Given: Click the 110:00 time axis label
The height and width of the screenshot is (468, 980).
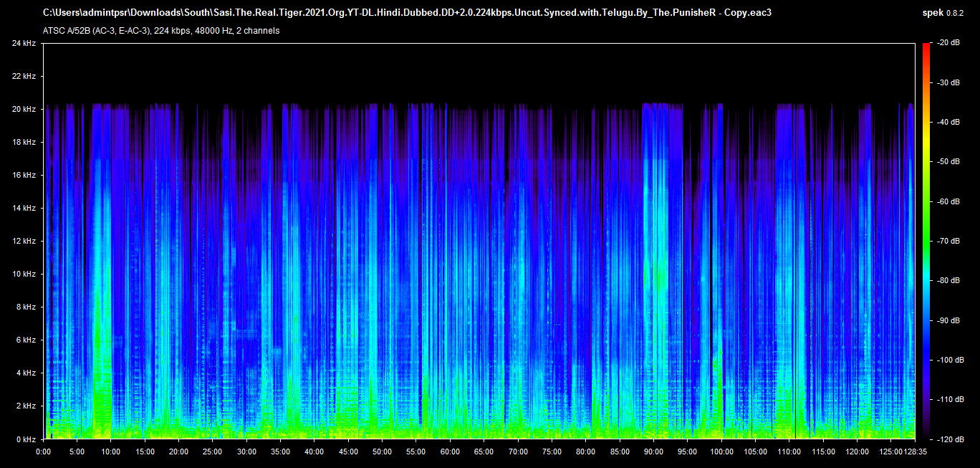Looking at the screenshot, I should point(789,452).
